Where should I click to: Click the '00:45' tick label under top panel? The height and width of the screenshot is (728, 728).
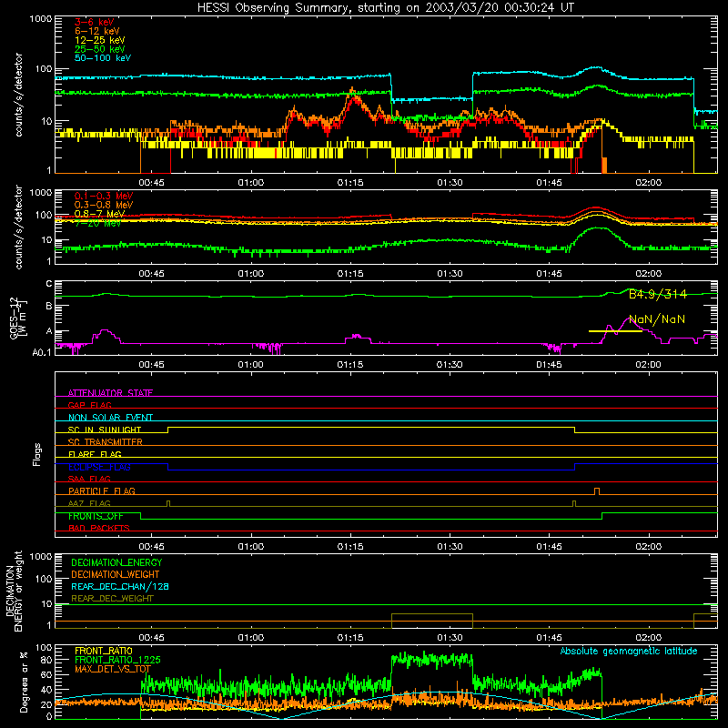(151, 183)
